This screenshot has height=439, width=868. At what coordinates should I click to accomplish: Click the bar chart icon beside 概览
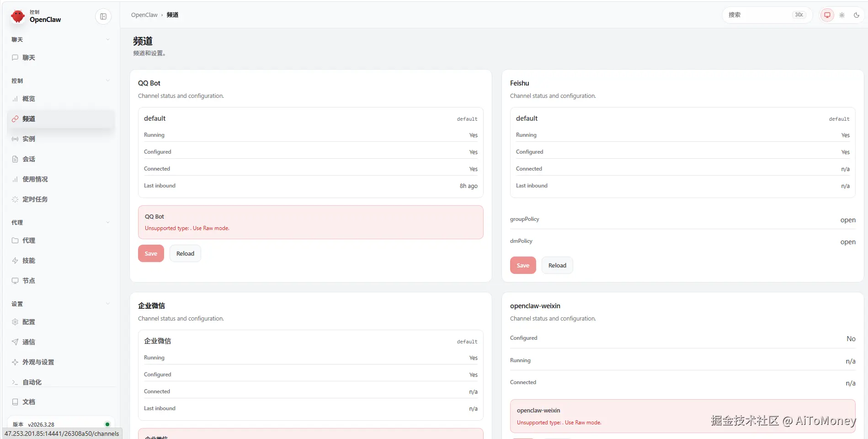[15, 99]
